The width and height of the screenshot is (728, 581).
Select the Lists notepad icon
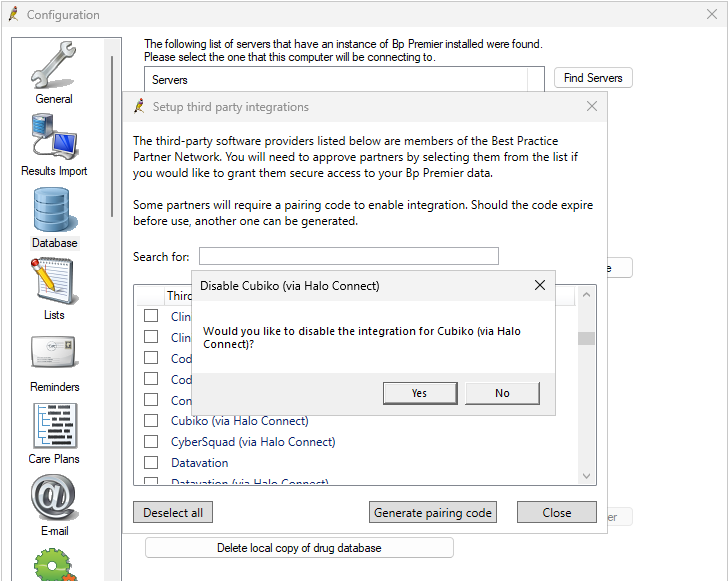(54, 282)
